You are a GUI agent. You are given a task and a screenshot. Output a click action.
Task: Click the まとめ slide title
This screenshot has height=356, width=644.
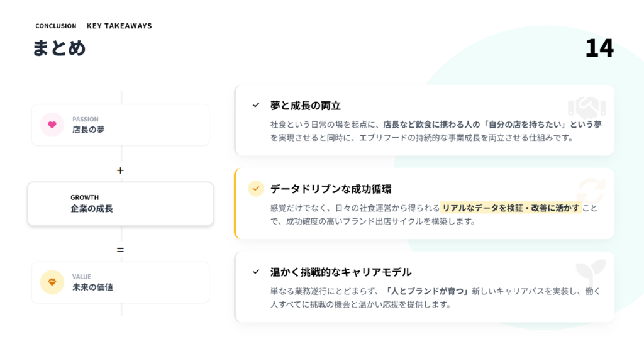(59, 48)
